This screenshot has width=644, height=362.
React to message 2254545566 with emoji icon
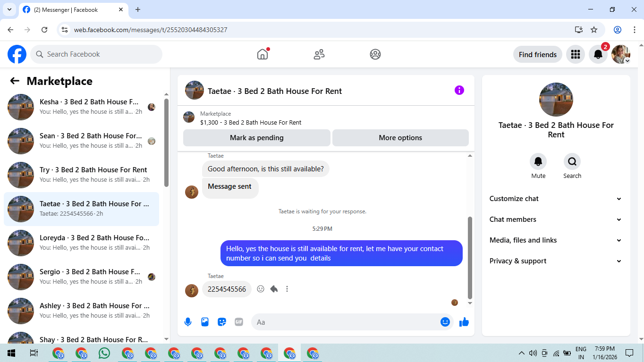pos(261,289)
